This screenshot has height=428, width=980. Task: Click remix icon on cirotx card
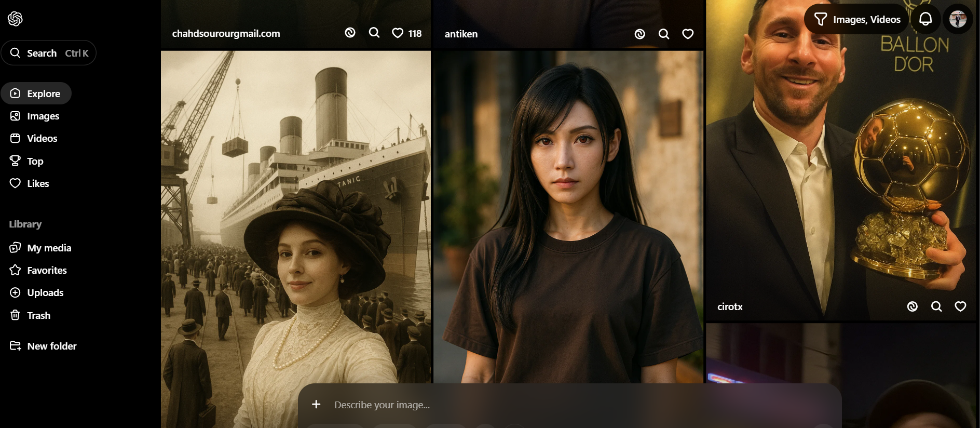(x=913, y=306)
